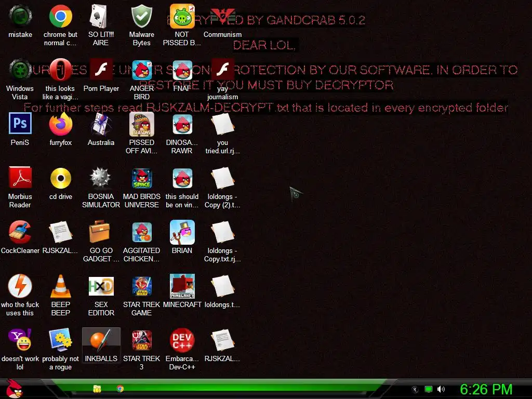Open the 'STAR TREK GAME' icon
Image resolution: width=532 pixels, height=399 pixels.
tap(141, 286)
